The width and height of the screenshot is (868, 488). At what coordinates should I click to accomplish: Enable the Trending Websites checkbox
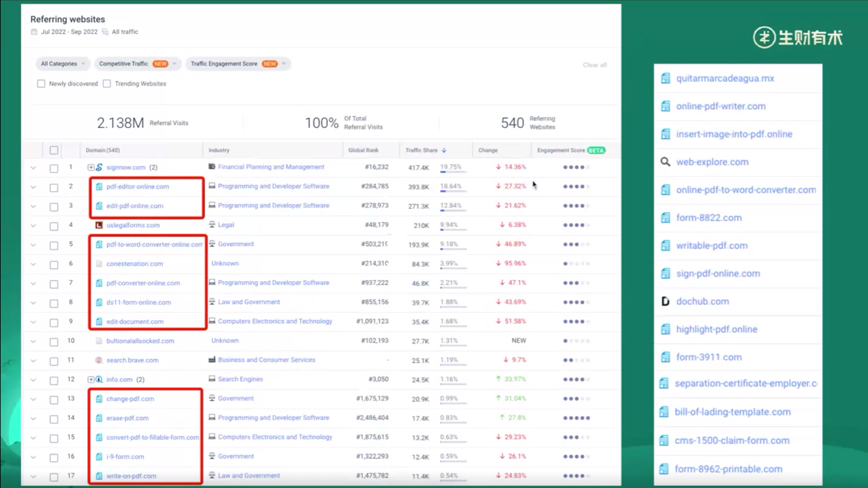click(107, 84)
